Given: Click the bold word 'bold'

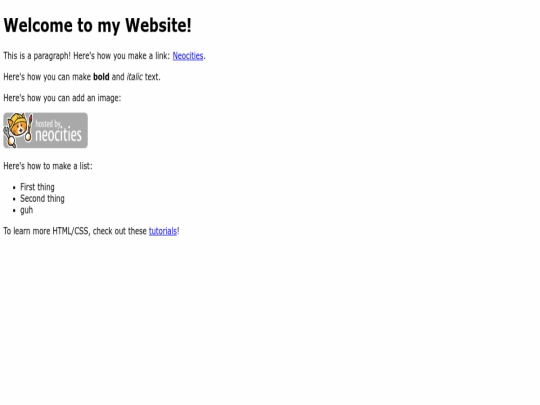Looking at the screenshot, I should (101, 77).
